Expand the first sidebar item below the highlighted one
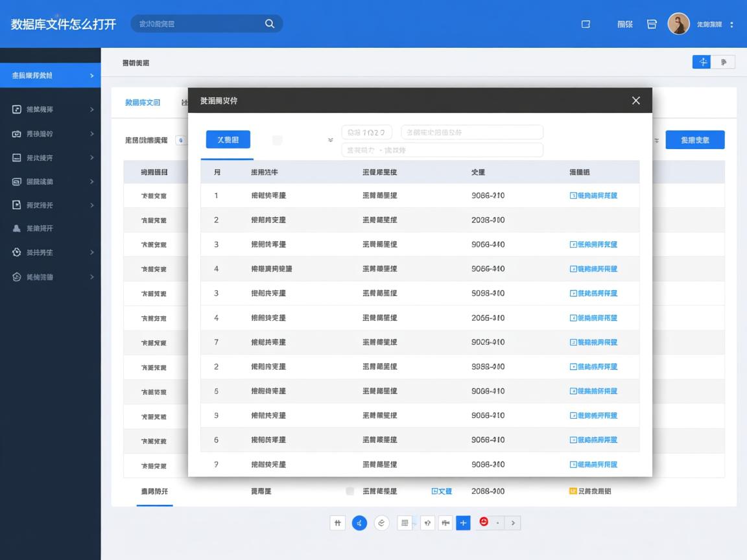Viewport: 747px width, 560px height. coord(50,110)
